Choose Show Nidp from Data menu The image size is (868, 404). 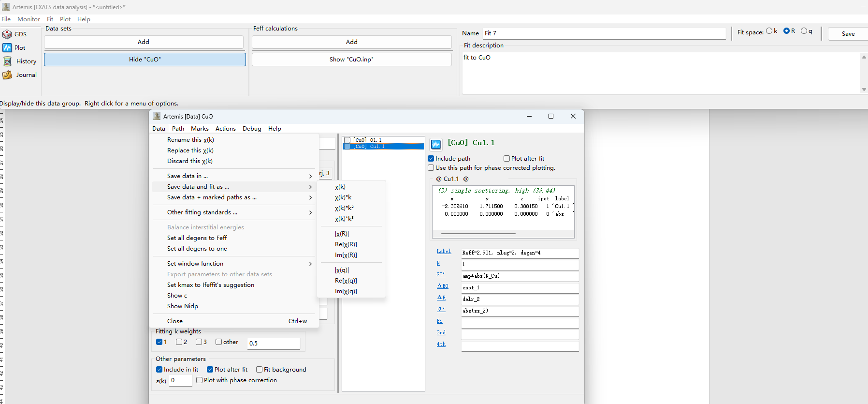[183, 306]
